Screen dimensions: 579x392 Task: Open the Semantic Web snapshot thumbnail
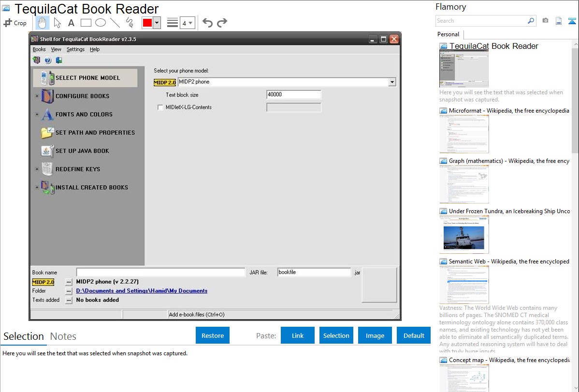pyautogui.click(x=464, y=285)
